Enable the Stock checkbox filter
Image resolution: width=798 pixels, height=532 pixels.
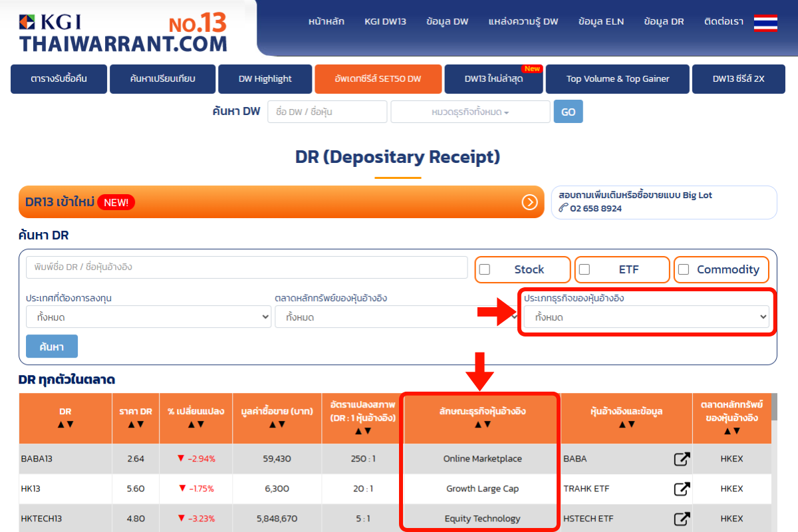point(485,269)
